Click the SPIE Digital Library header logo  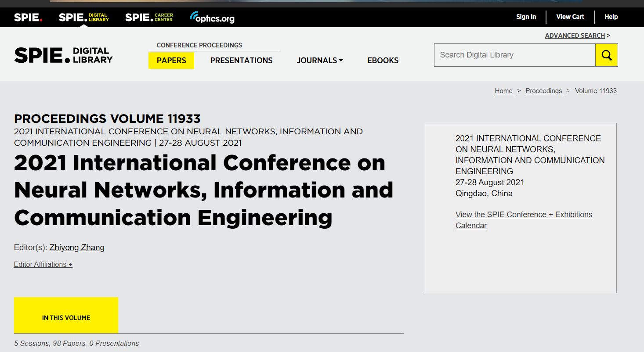(x=63, y=55)
